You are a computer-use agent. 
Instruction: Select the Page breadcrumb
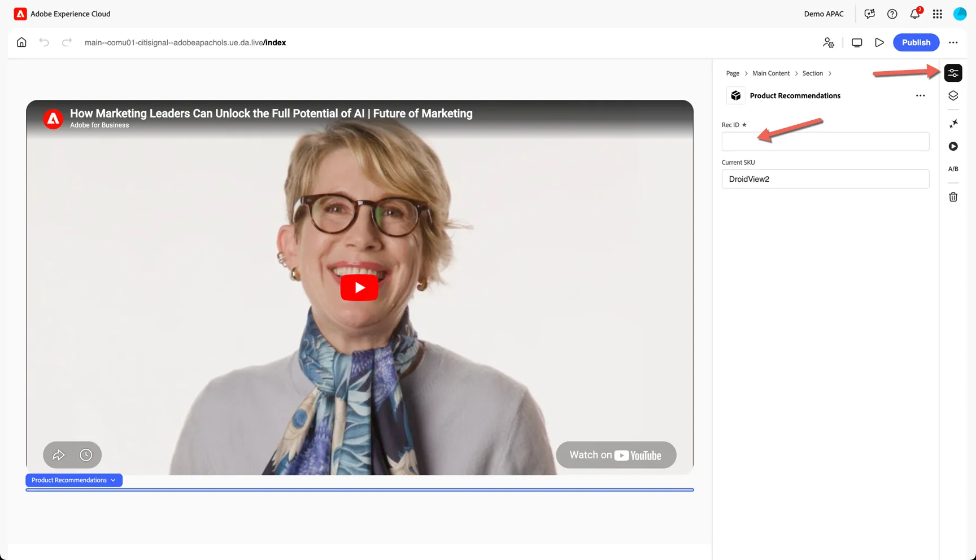(x=733, y=73)
